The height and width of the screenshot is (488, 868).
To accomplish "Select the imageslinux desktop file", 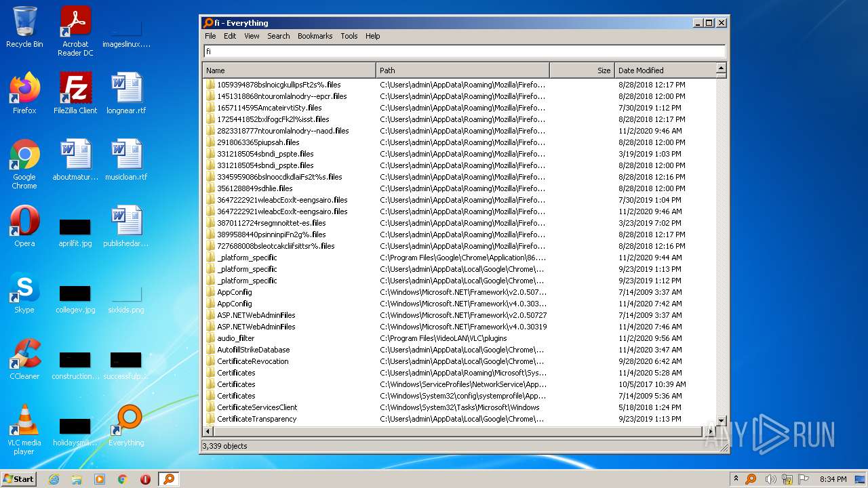I will [126, 31].
